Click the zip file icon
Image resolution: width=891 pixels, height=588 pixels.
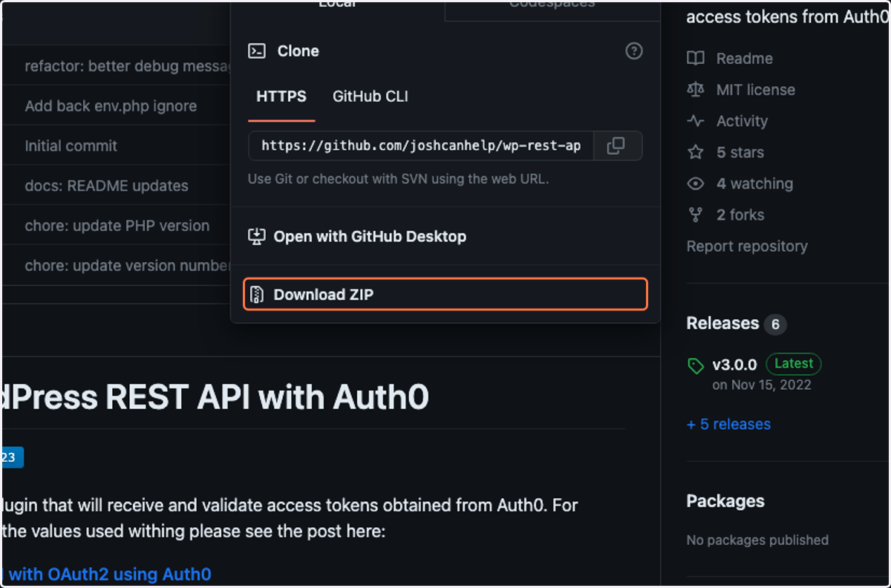257,295
